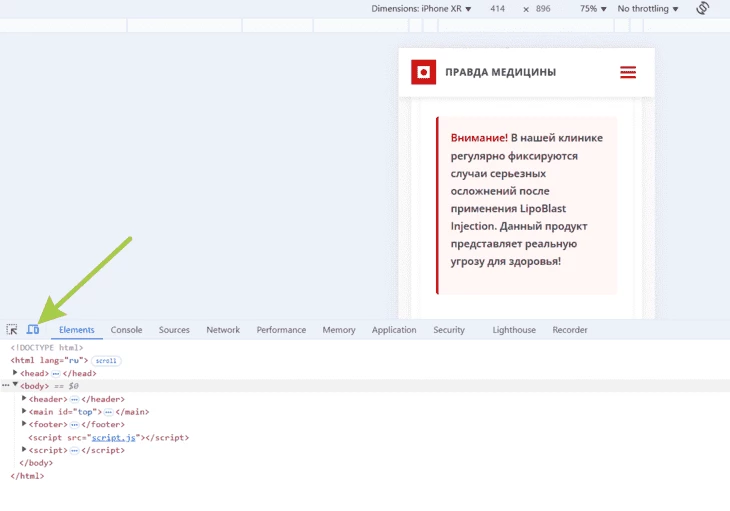Screen dimensions: 730x511
Task: Select the html lang="ru" tag
Action: [x=49, y=360]
